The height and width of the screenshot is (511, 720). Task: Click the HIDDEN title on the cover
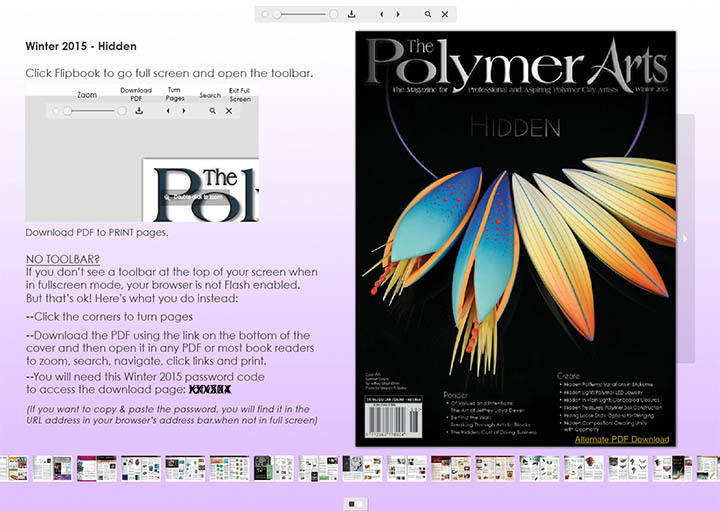pyautogui.click(x=515, y=127)
